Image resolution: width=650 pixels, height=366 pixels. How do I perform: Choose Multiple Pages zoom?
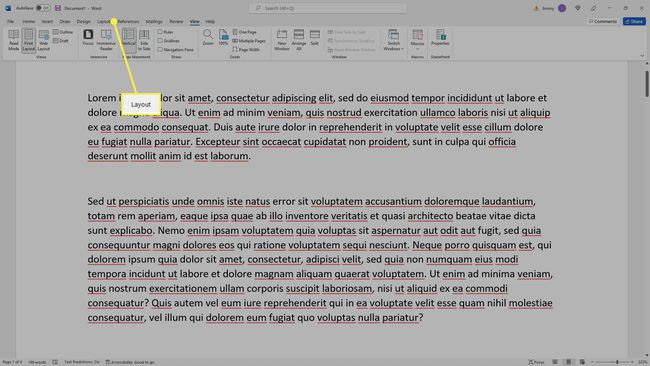coord(249,41)
